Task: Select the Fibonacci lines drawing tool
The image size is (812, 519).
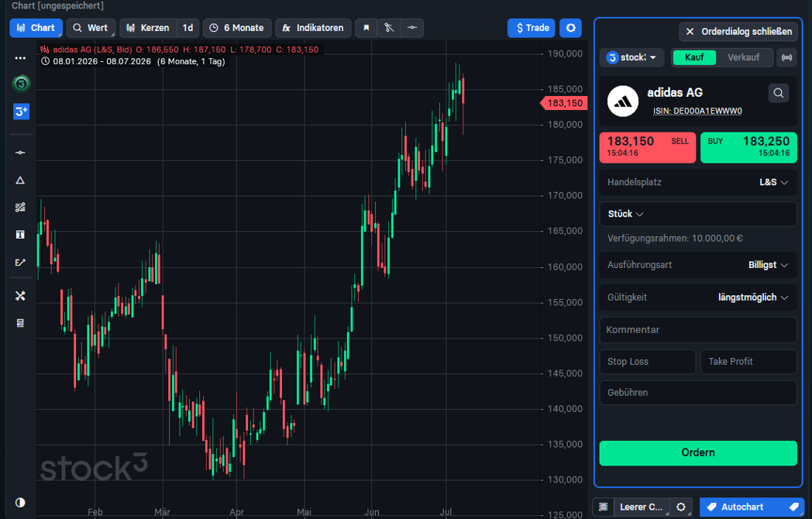Action: (x=20, y=208)
